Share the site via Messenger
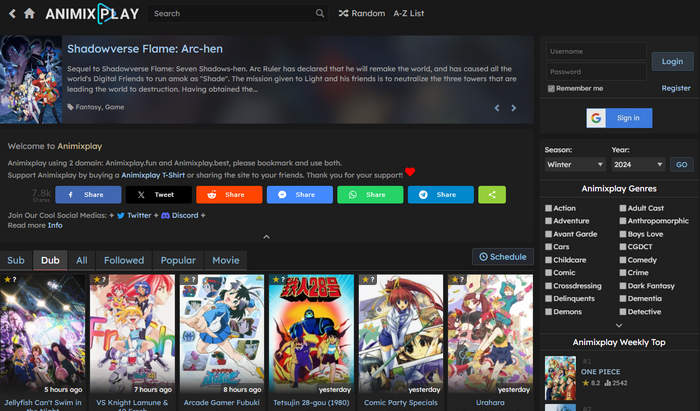The height and width of the screenshot is (411, 700). point(300,195)
